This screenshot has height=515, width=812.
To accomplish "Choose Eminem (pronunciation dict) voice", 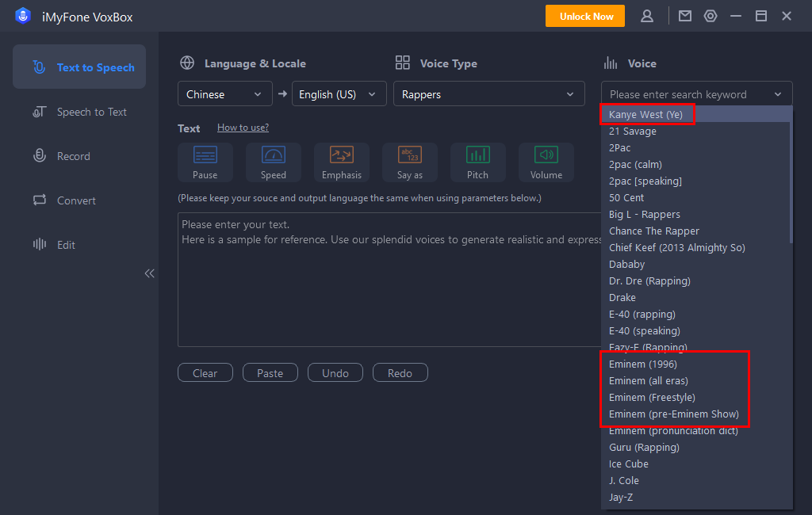I will (x=696, y=430).
